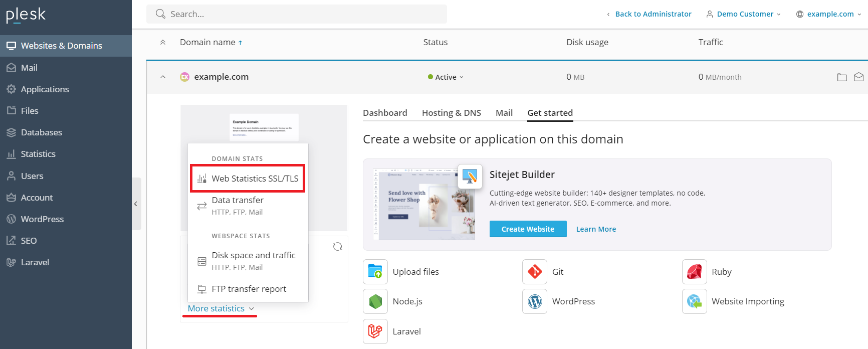
Task: Follow the Back to Administrator link
Action: (x=653, y=14)
